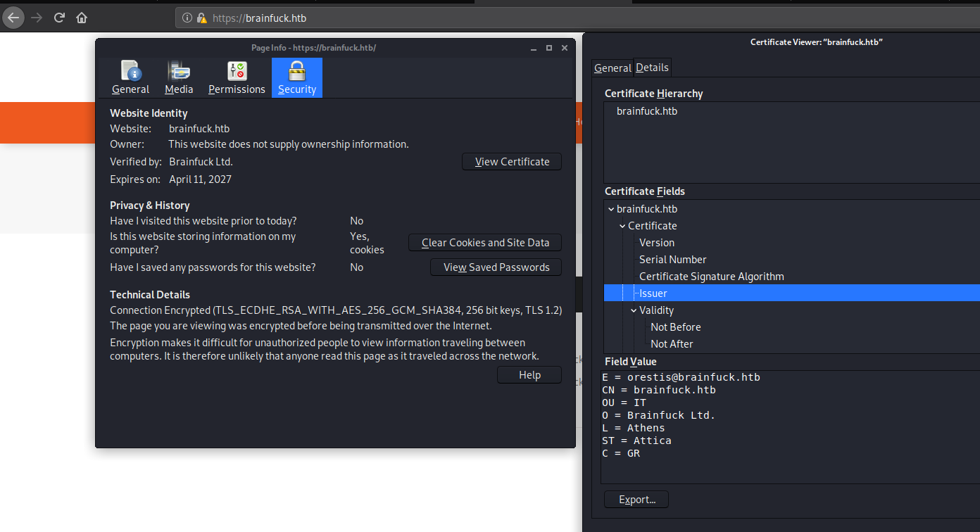Screen dimensions: 980x532
Task: Click the Export... button
Action: 636,500
